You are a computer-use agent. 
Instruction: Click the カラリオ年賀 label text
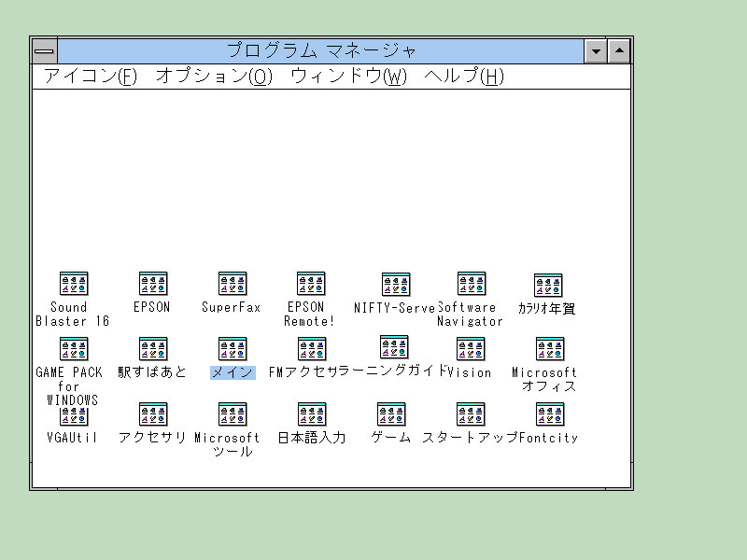[547, 309]
